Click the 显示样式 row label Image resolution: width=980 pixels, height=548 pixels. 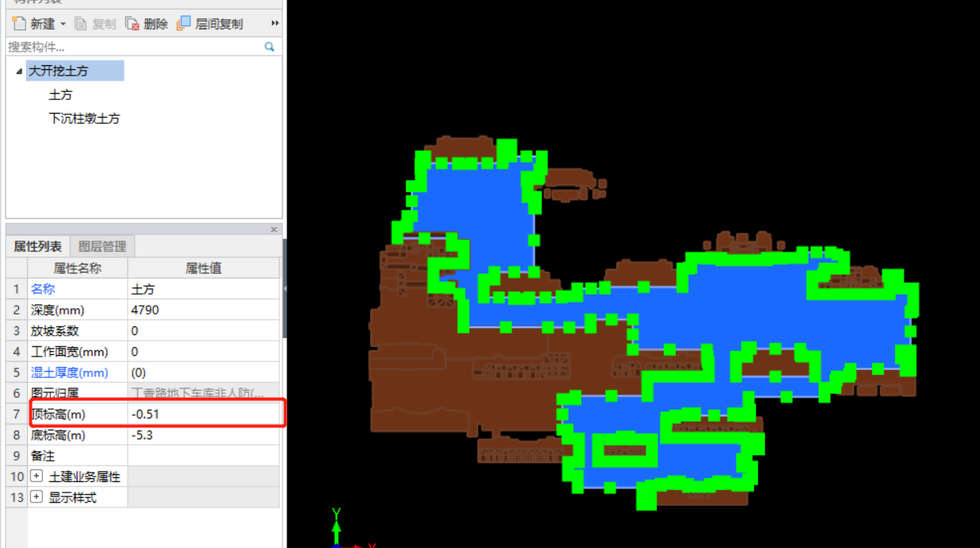coord(72,497)
